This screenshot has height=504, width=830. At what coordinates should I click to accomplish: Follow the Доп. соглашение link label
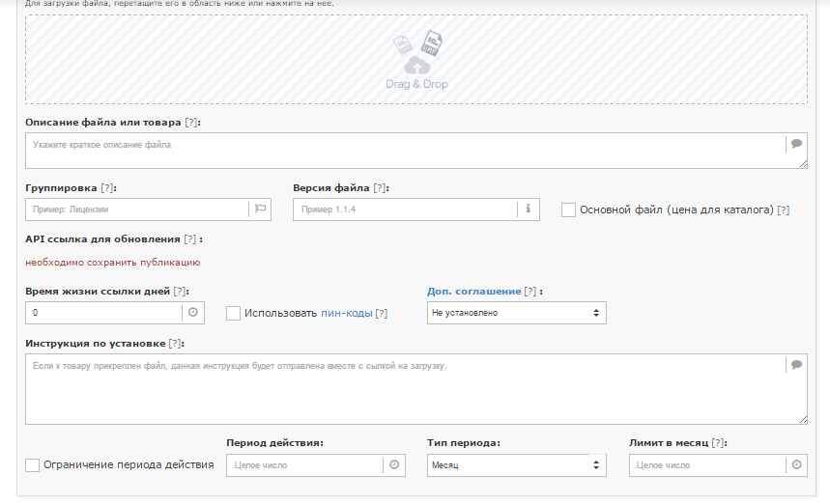pyautogui.click(x=473, y=292)
